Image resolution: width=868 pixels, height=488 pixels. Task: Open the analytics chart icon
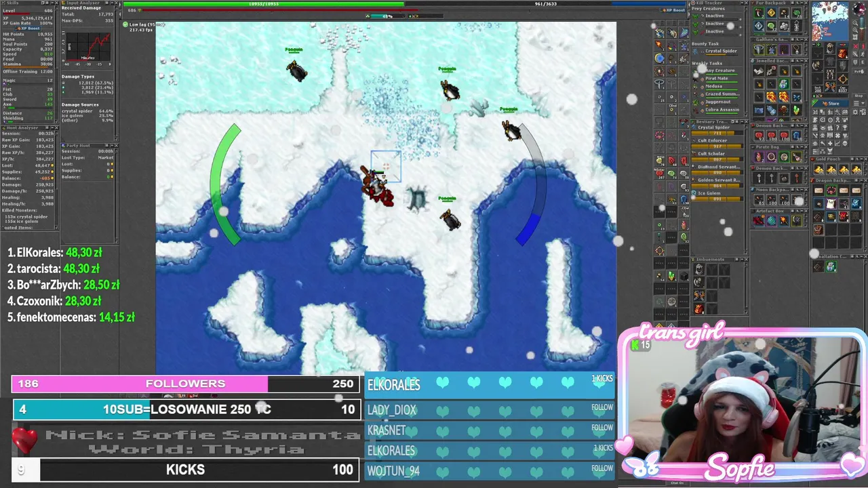coord(837,144)
